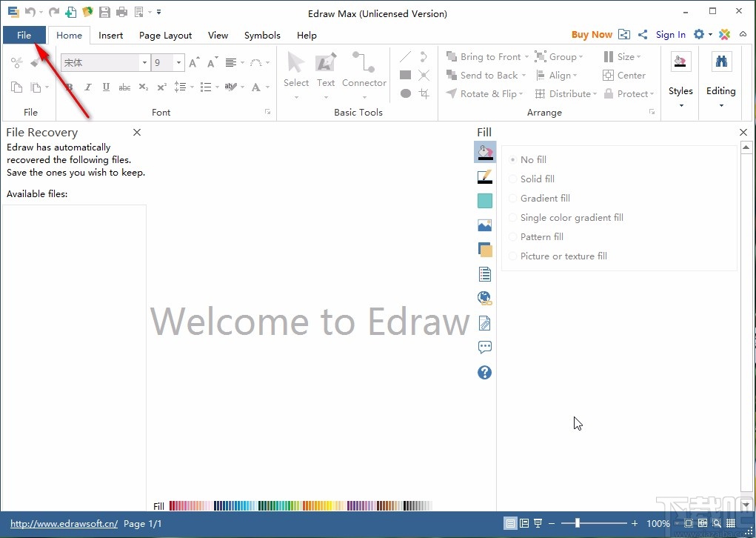The image size is (756, 538).
Task: Click the zoom in plus button
Action: click(x=635, y=523)
